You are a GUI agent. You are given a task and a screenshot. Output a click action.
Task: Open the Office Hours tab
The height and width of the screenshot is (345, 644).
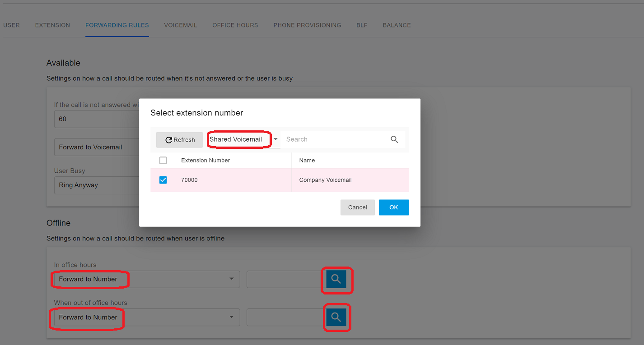point(235,25)
